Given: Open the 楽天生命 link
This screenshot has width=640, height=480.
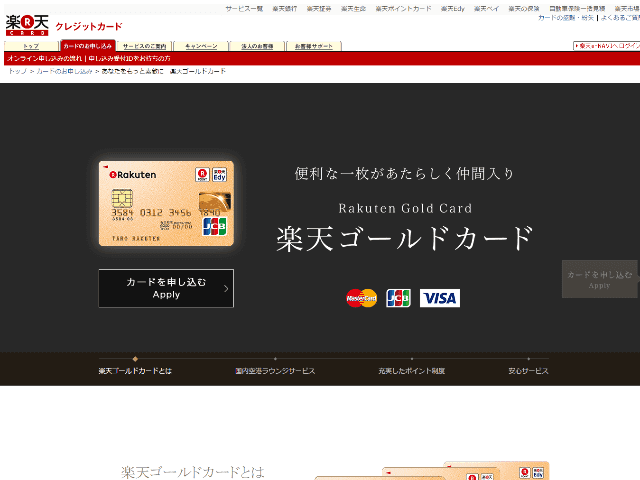Looking at the screenshot, I should click(x=353, y=8).
